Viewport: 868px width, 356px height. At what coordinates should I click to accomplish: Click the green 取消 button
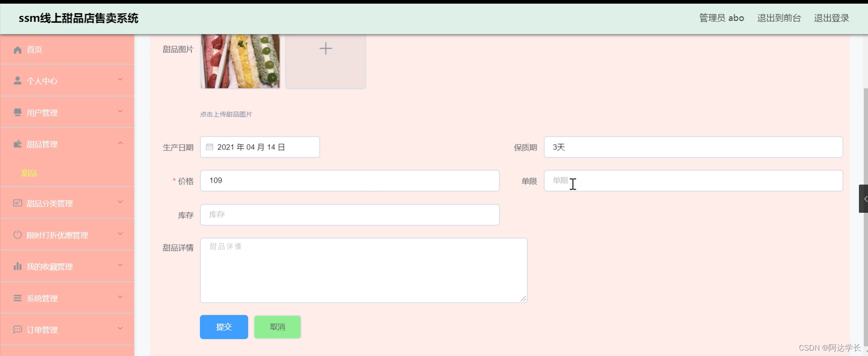(x=278, y=327)
